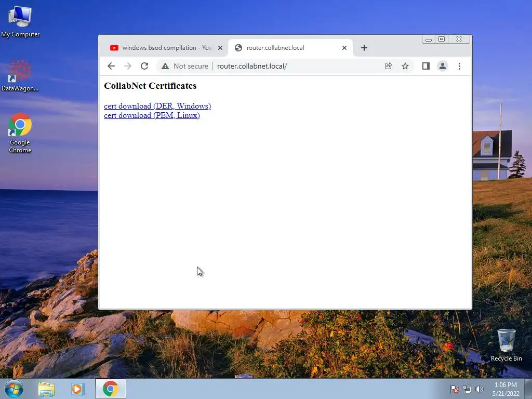The image size is (532, 399).
Task: Close the router.collabnet.local tab
Action: click(344, 48)
